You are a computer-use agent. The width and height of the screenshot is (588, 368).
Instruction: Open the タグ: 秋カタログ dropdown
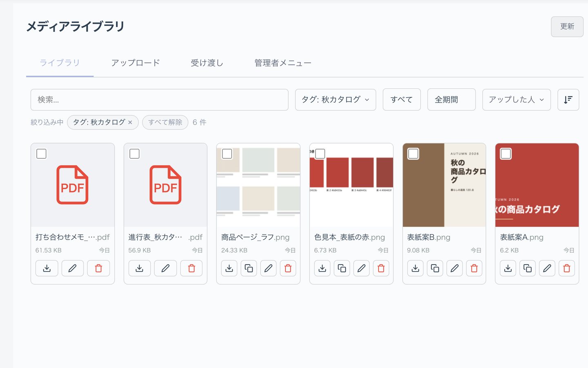click(336, 100)
